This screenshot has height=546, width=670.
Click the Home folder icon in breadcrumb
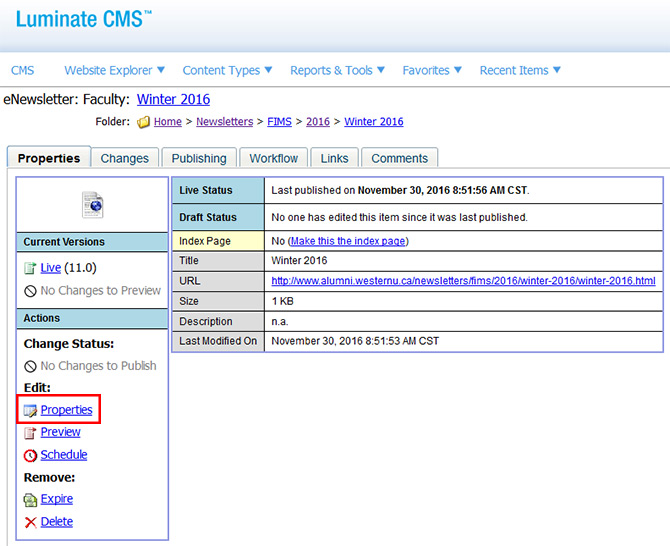144,122
